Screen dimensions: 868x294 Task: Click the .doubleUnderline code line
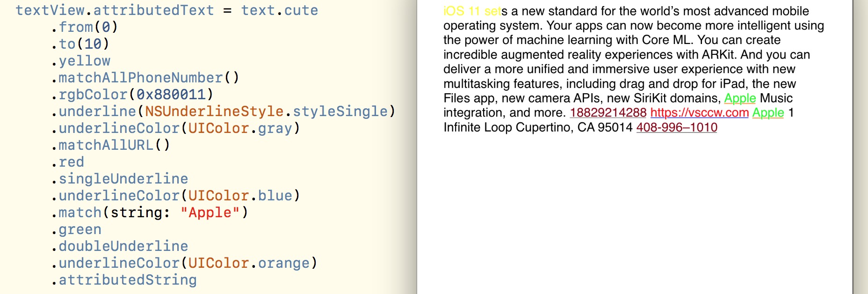coord(120,246)
